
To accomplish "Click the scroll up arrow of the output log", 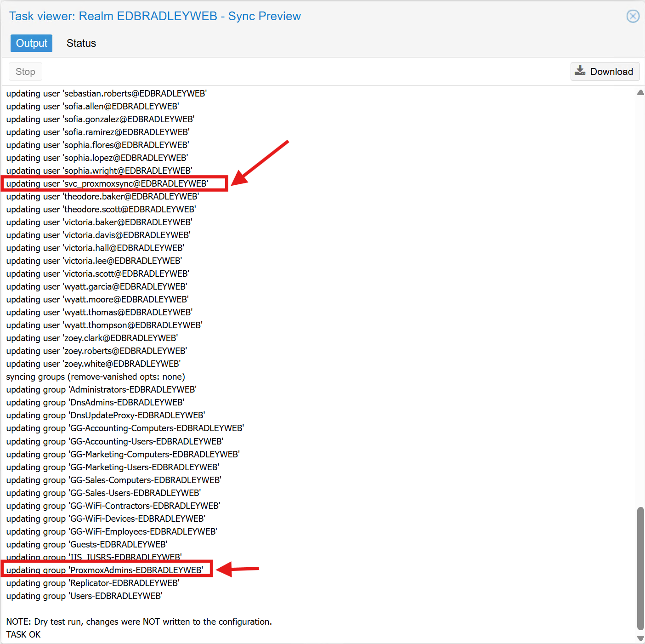I will (640, 93).
